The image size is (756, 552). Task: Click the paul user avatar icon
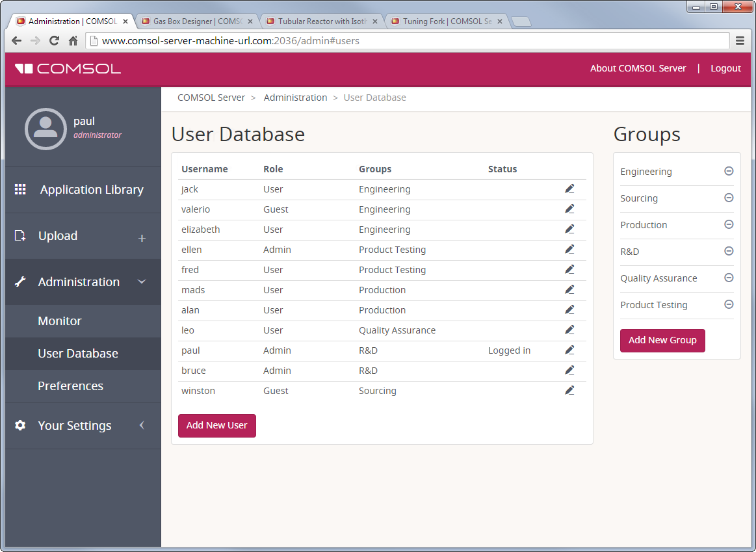(46, 129)
